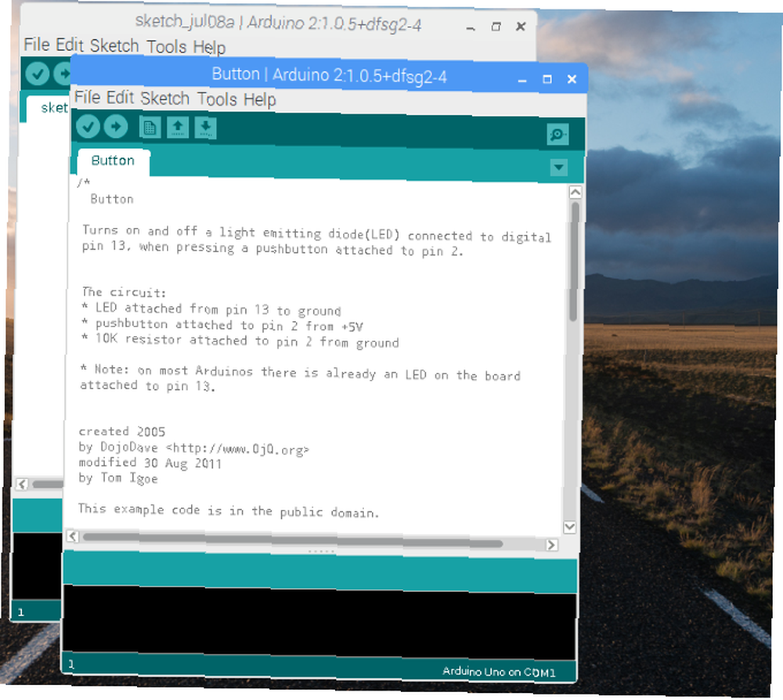Image resolution: width=783 pixels, height=700 pixels.
Task: Close the Button Arduino window
Action: pos(572,79)
